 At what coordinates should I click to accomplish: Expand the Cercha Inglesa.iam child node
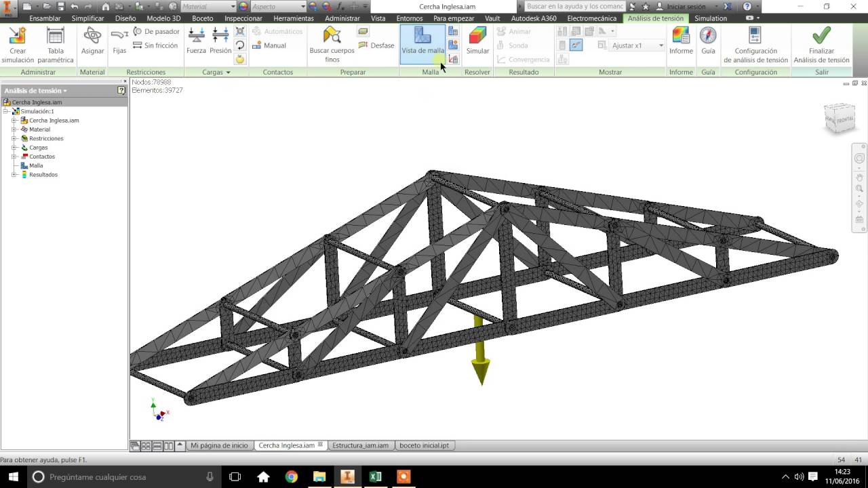pyautogui.click(x=14, y=121)
